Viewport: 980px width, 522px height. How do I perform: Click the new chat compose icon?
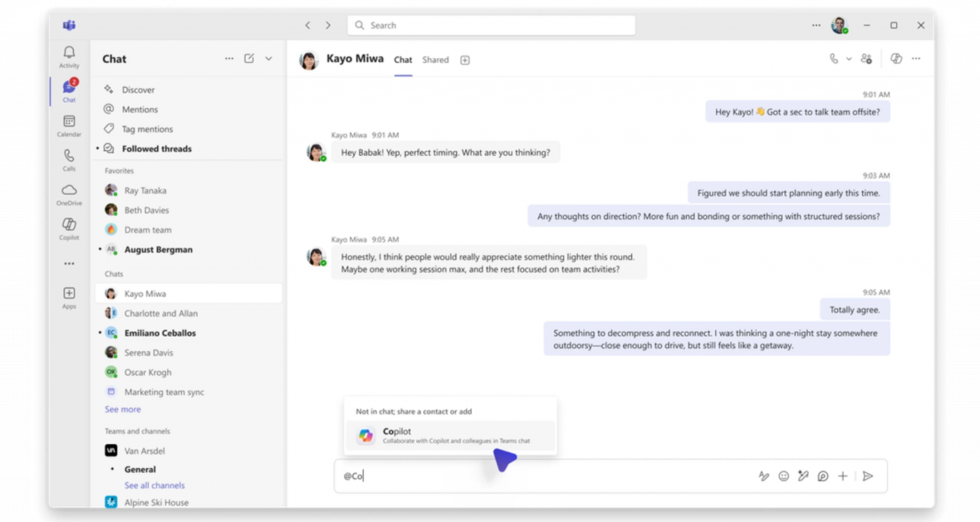pos(249,59)
